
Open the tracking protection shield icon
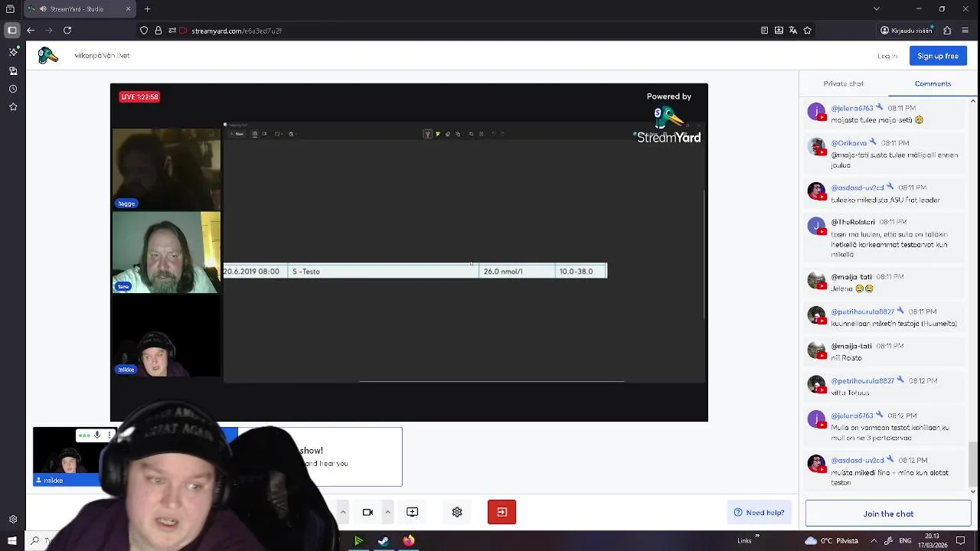pyautogui.click(x=144, y=31)
